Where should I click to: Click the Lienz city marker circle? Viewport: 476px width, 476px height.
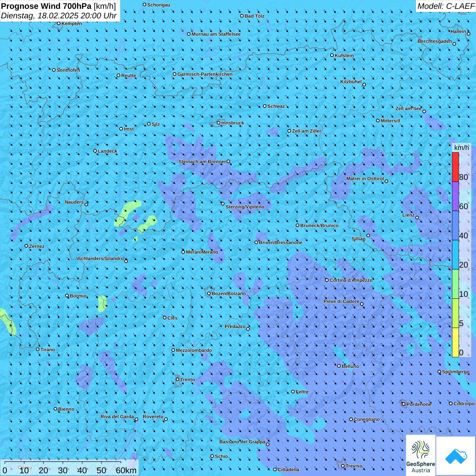(x=417, y=218)
